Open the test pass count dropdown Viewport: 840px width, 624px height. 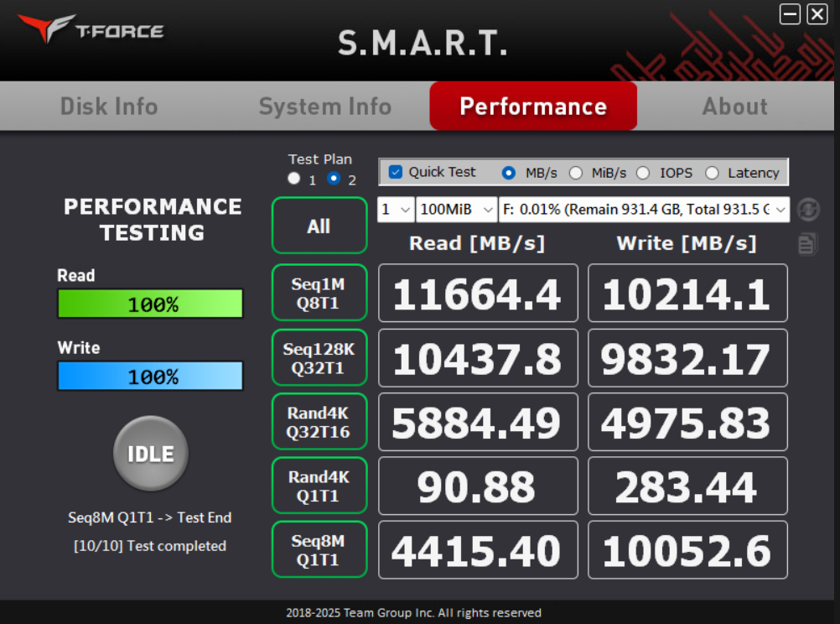(x=395, y=209)
